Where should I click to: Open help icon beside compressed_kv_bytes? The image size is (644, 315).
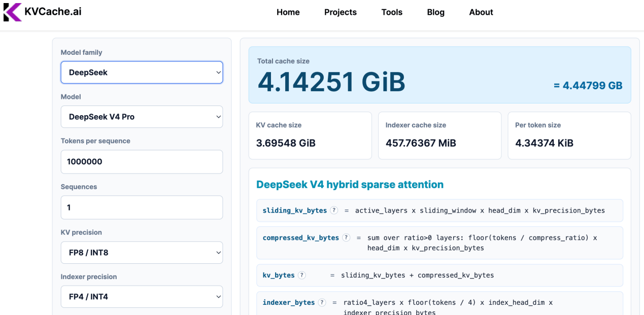point(346,237)
